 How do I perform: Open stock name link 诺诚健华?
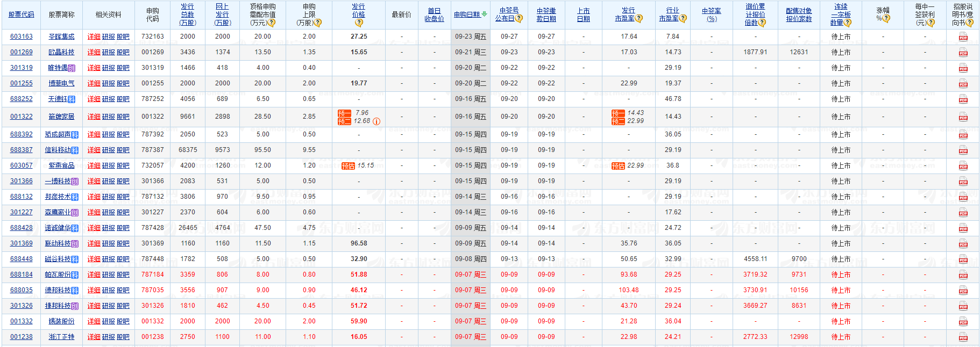pos(58,228)
